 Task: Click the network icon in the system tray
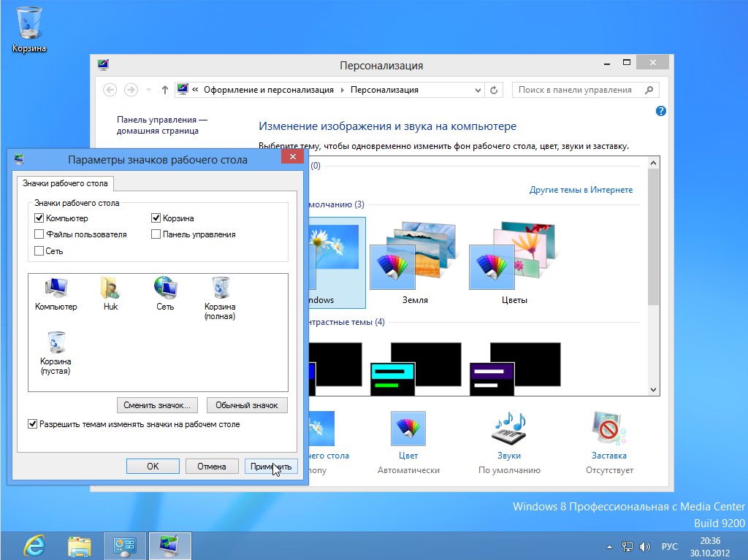[x=627, y=547]
